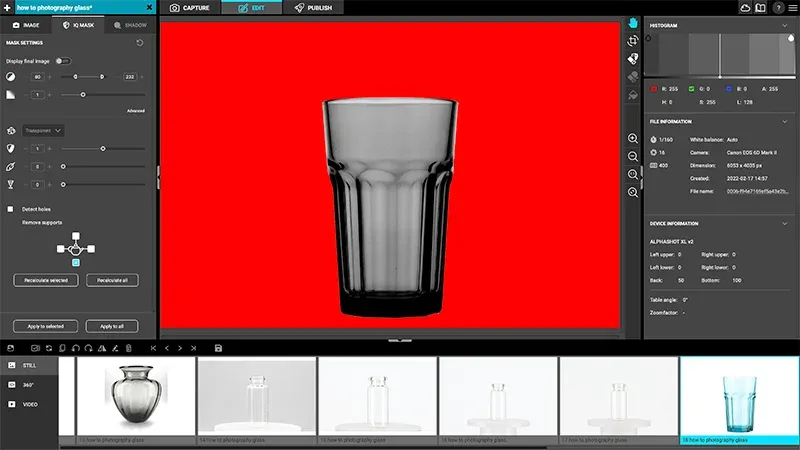This screenshot has height=450, width=800.
Task: Select the greyed-out eraser tool below the brush
Action: (x=633, y=77)
